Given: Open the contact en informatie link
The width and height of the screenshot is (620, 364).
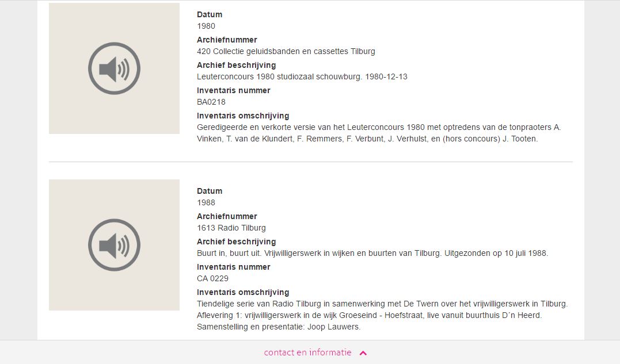Looking at the screenshot, I should tap(307, 352).
